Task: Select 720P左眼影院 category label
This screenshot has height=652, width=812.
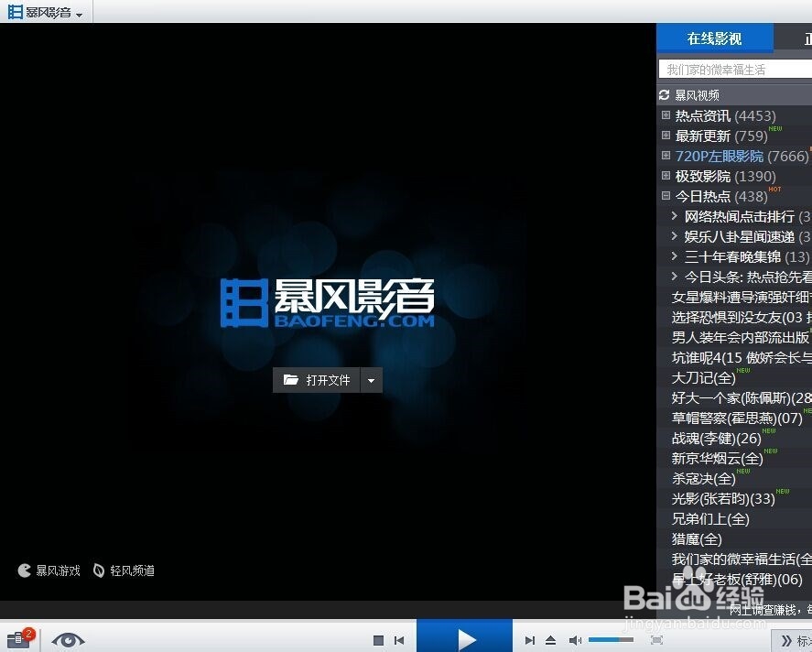Action: tap(720, 156)
